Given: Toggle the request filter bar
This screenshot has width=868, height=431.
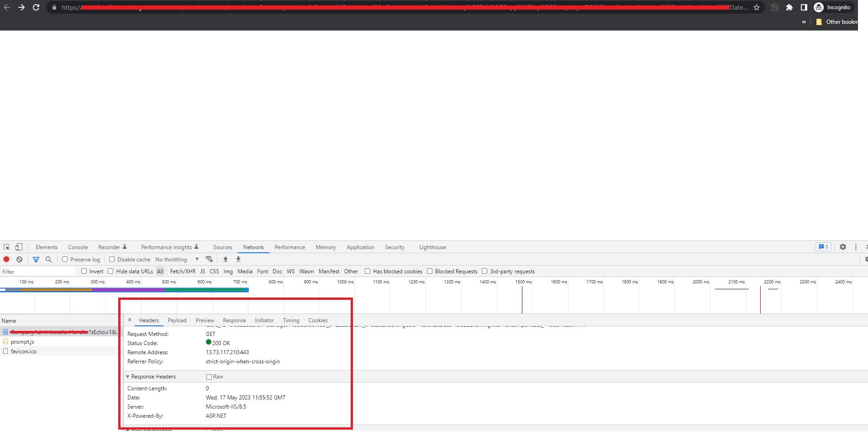Looking at the screenshot, I should point(36,259).
